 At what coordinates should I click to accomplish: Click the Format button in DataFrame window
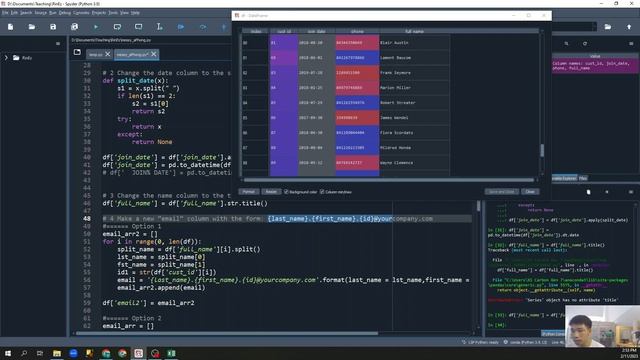click(249, 191)
